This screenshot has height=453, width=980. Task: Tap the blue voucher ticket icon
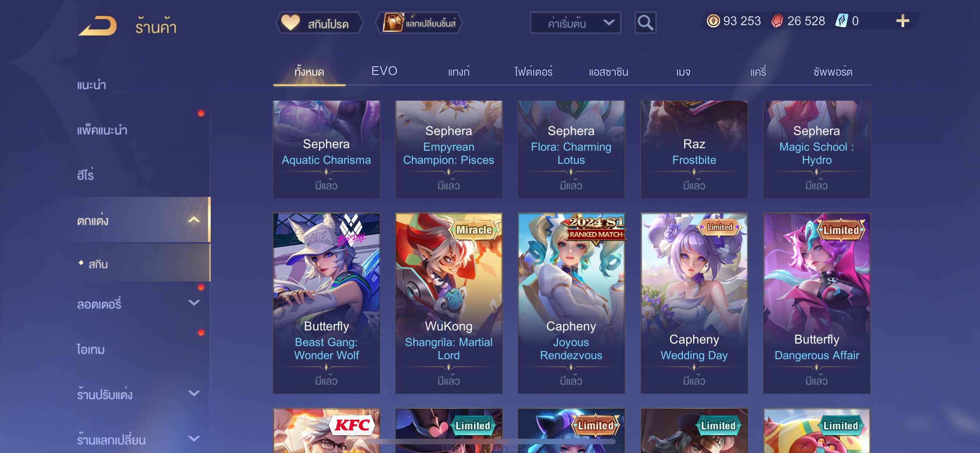pos(841,21)
